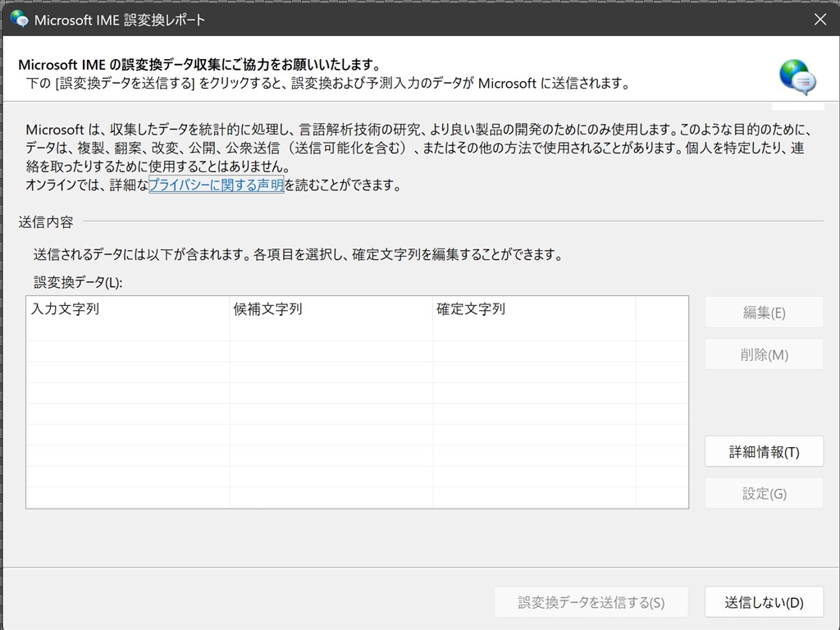Close the Microsoft IME 誤変換レポート dialog
Image resolution: width=840 pixels, height=630 pixels.
(819, 20)
